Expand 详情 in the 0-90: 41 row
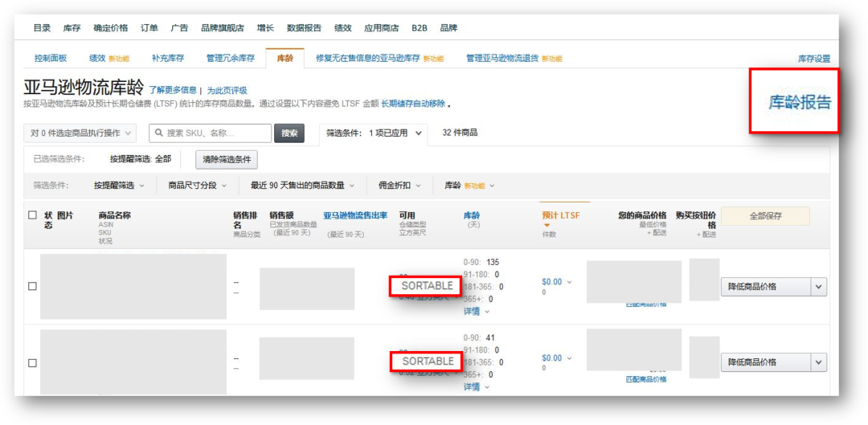The width and height of the screenshot is (868, 425). (x=476, y=386)
